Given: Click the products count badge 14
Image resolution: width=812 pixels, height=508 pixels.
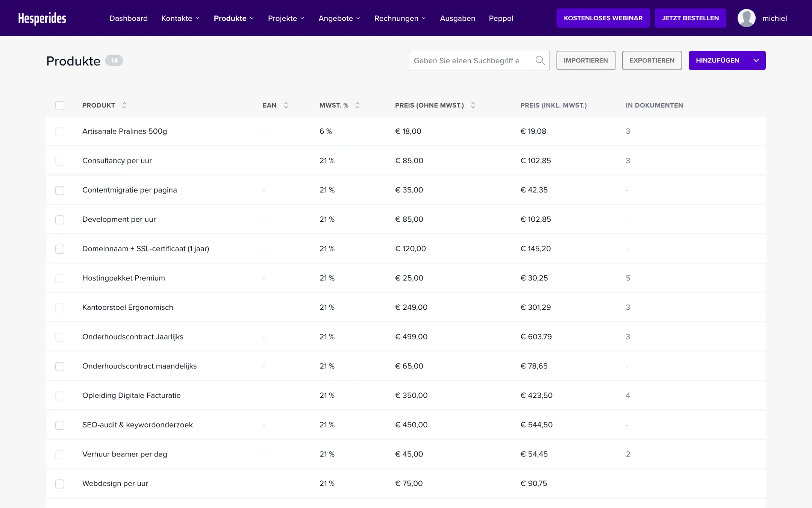Looking at the screenshot, I should coord(114,60).
